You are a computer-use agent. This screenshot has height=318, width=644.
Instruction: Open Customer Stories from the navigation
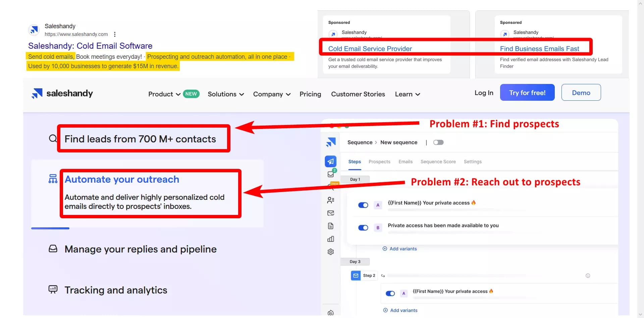point(358,94)
